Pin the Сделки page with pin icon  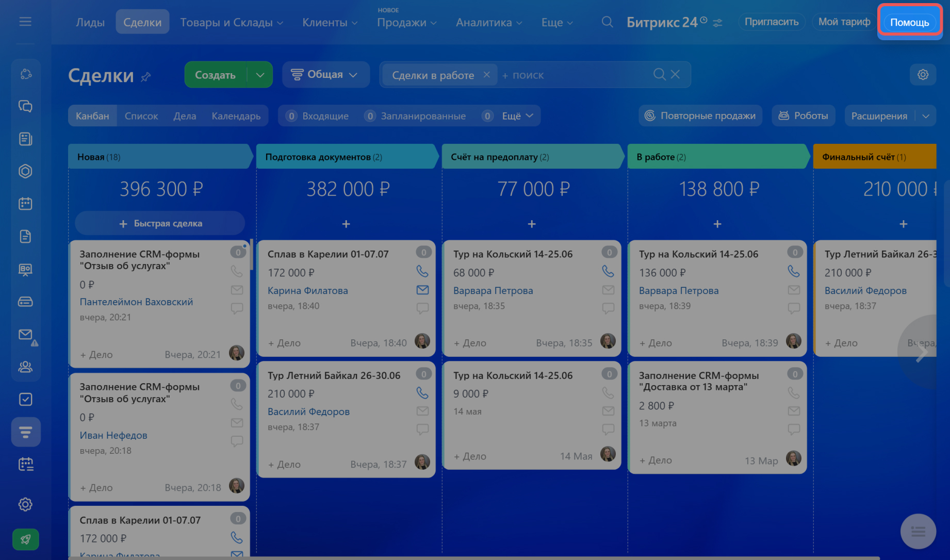click(x=146, y=77)
